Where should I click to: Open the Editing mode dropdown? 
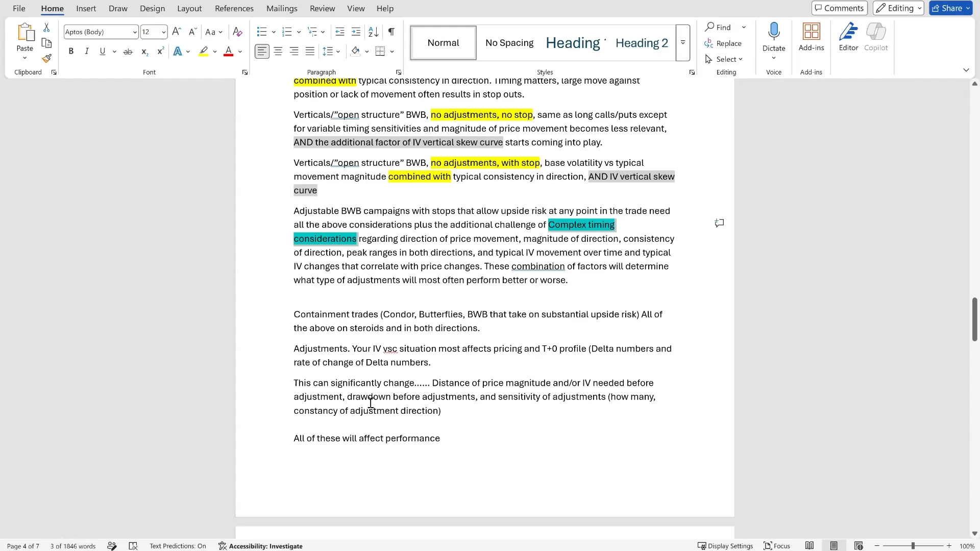(x=899, y=8)
